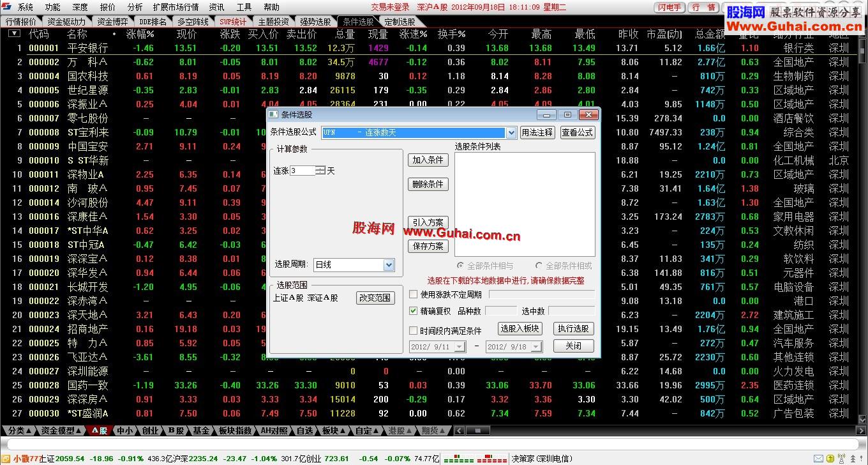Viewport: 868px width, 465px height.
Task: Expand the 板块指数 bottom tab menu
Action: tap(234, 431)
